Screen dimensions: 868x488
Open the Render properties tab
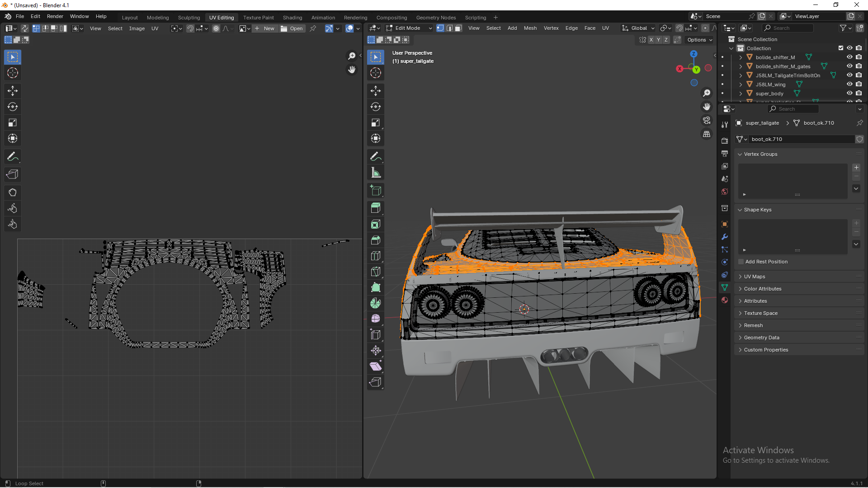pos(725,141)
